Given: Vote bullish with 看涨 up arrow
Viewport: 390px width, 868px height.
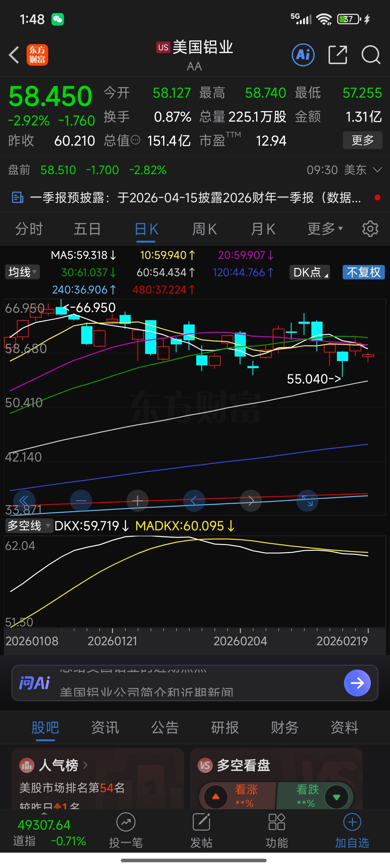Looking at the screenshot, I should click(x=216, y=797).
